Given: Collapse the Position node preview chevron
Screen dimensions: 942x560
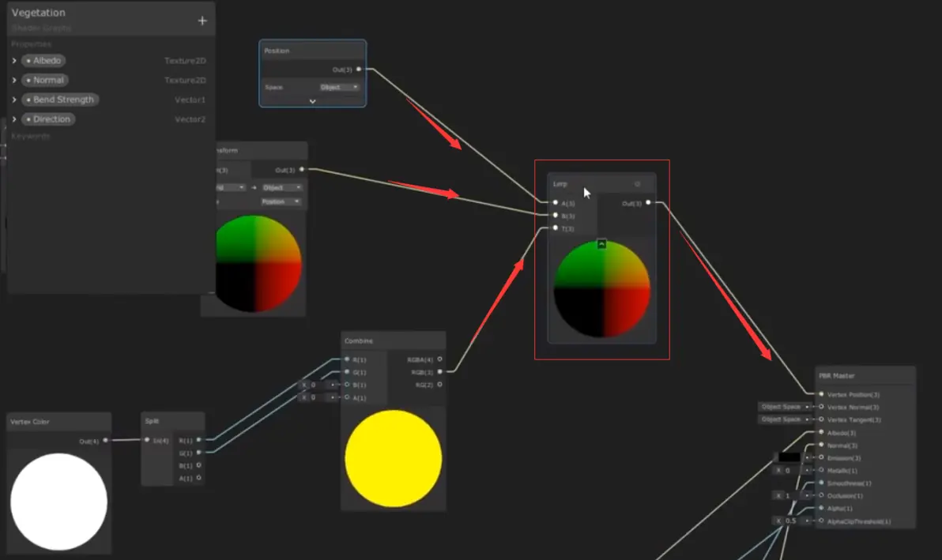Looking at the screenshot, I should click(x=312, y=101).
